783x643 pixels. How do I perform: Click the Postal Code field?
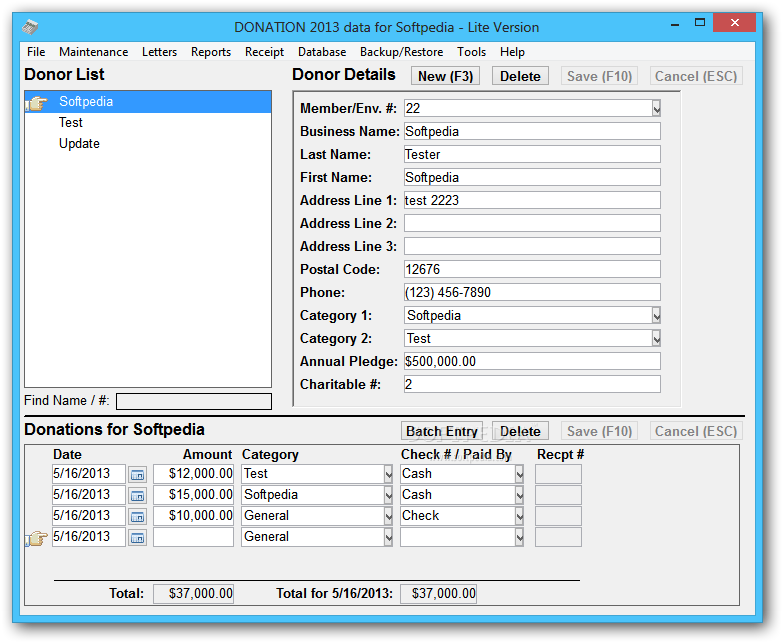pyautogui.click(x=532, y=269)
